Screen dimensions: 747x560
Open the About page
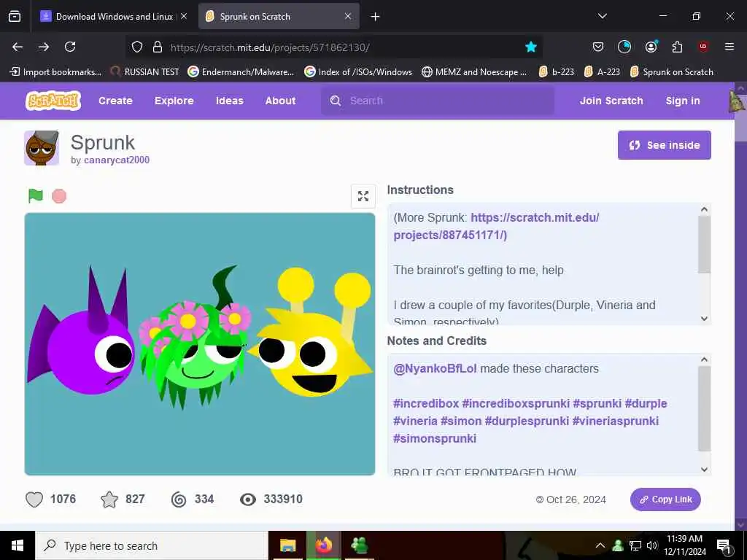[280, 101]
